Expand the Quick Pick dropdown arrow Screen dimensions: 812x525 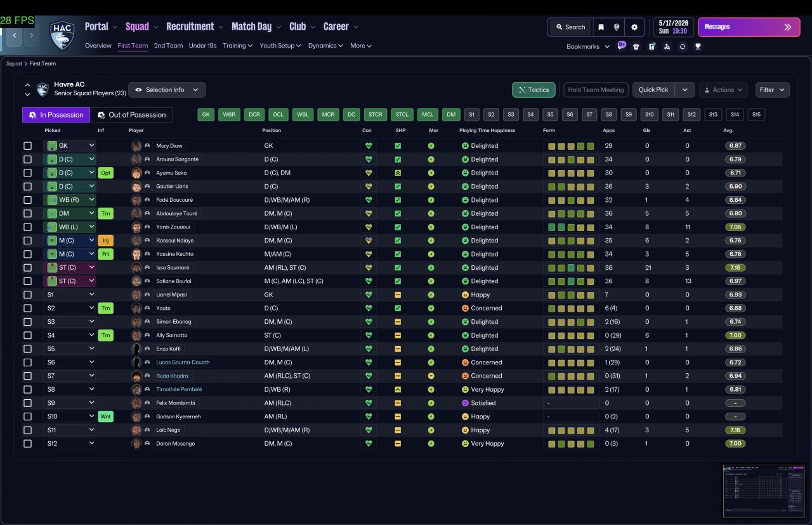684,90
